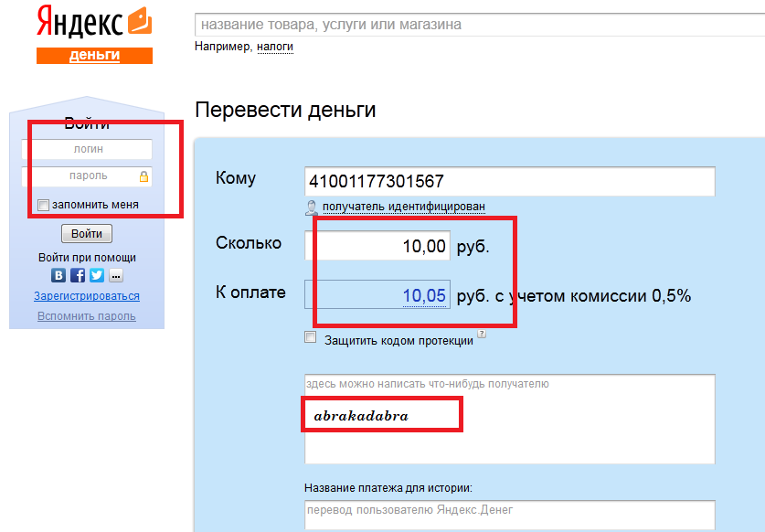Enable 'Защитить кодом протекции'
The height and width of the screenshot is (532, 765).
click(x=310, y=337)
